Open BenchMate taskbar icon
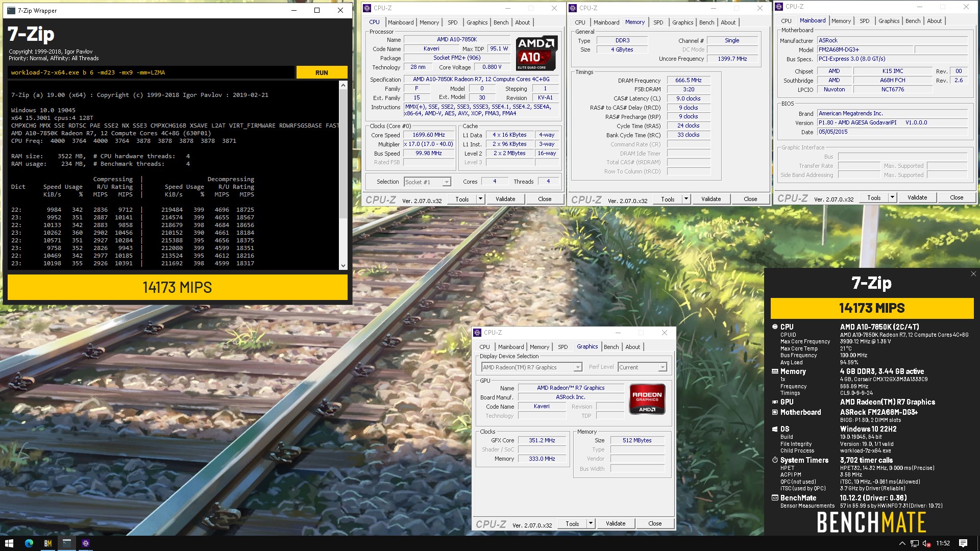This screenshot has width=980, height=551. pos(47,543)
